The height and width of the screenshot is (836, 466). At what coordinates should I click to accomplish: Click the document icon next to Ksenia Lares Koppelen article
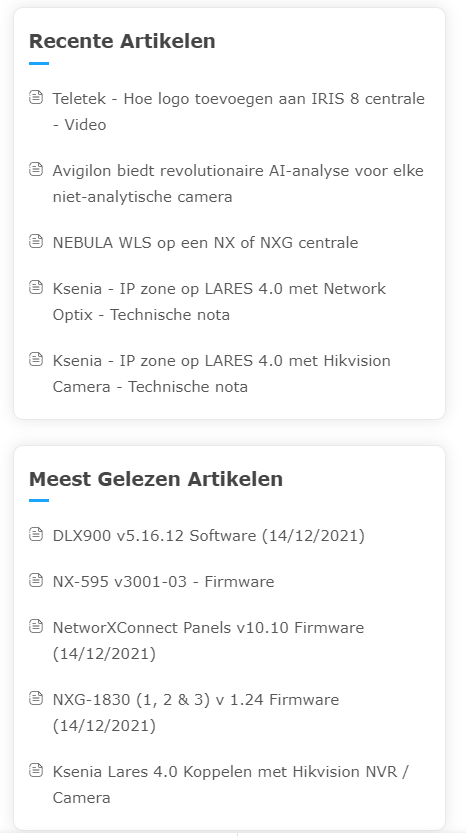[36, 770]
